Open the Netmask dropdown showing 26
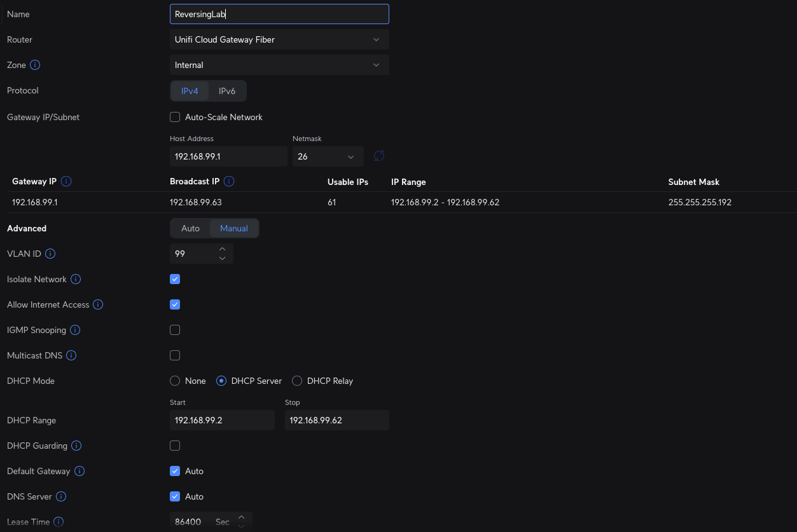The width and height of the screenshot is (797, 532). coord(328,156)
